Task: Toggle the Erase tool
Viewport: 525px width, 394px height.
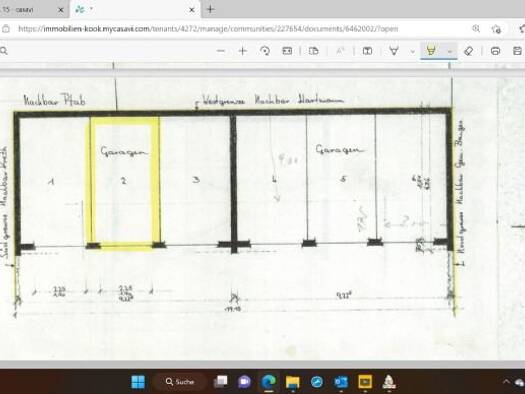Action: [469, 51]
